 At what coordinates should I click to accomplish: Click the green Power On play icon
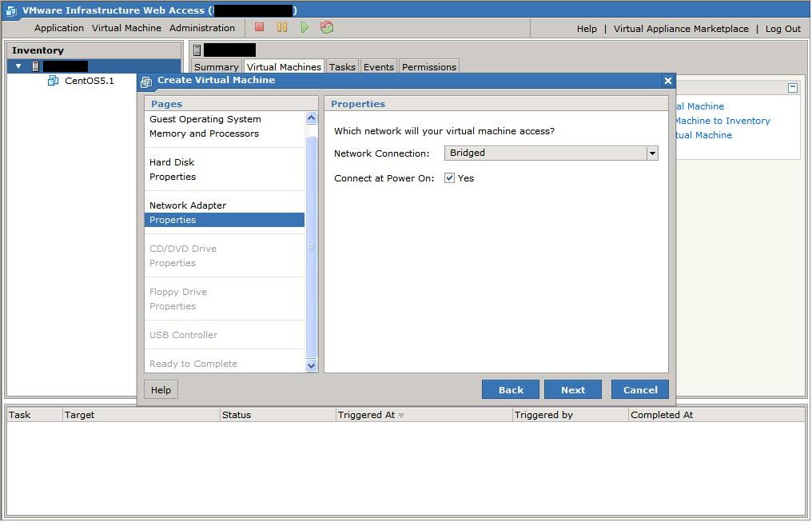304,27
